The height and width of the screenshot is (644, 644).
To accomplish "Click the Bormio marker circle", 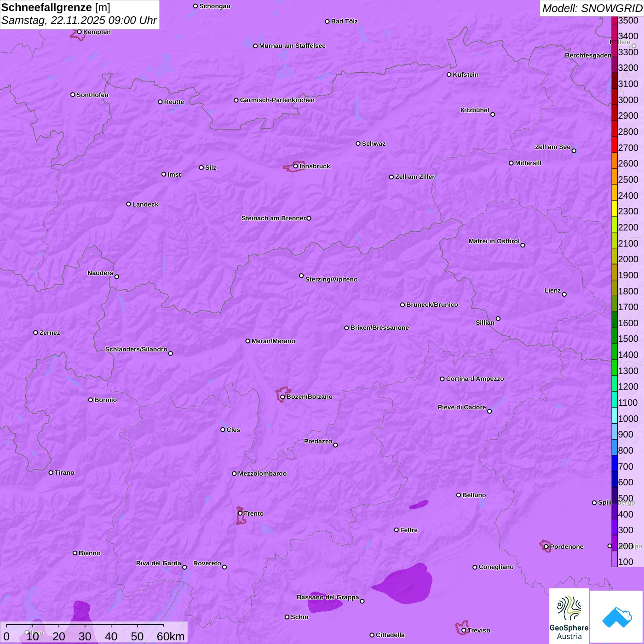I will click(x=91, y=400).
